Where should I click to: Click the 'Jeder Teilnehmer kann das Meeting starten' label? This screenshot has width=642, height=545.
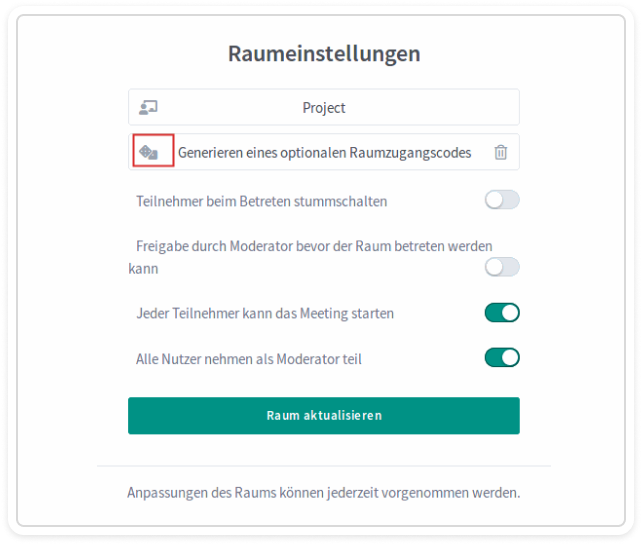265,313
